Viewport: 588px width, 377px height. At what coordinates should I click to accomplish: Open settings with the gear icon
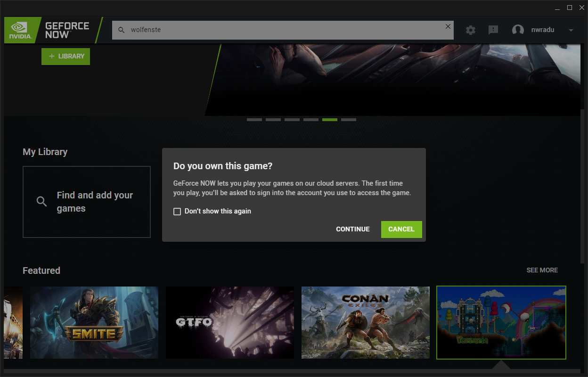[471, 30]
